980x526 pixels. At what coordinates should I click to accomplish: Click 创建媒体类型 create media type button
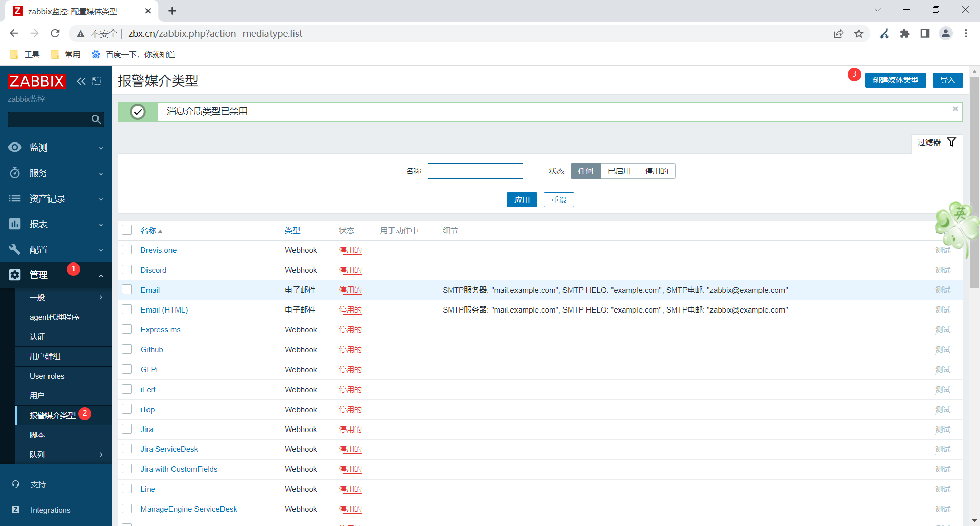click(x=895, y=80)
